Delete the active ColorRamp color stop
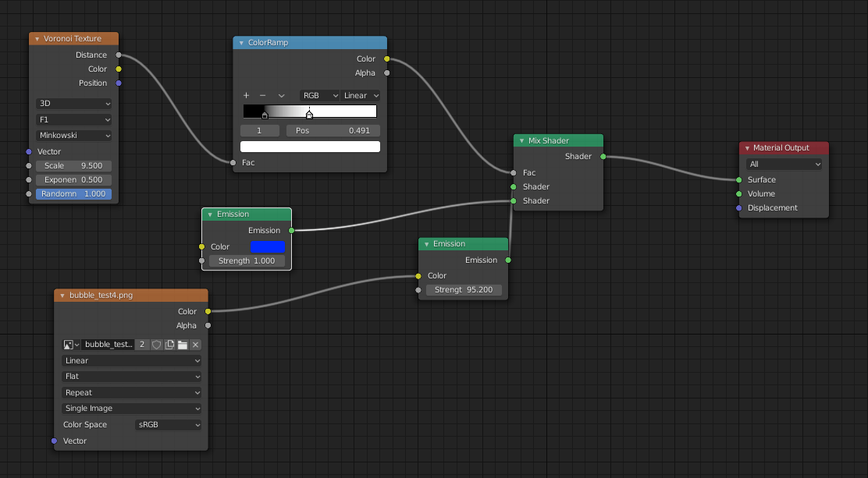The height and width of the screenshot is (478, 868). [262, 95]
